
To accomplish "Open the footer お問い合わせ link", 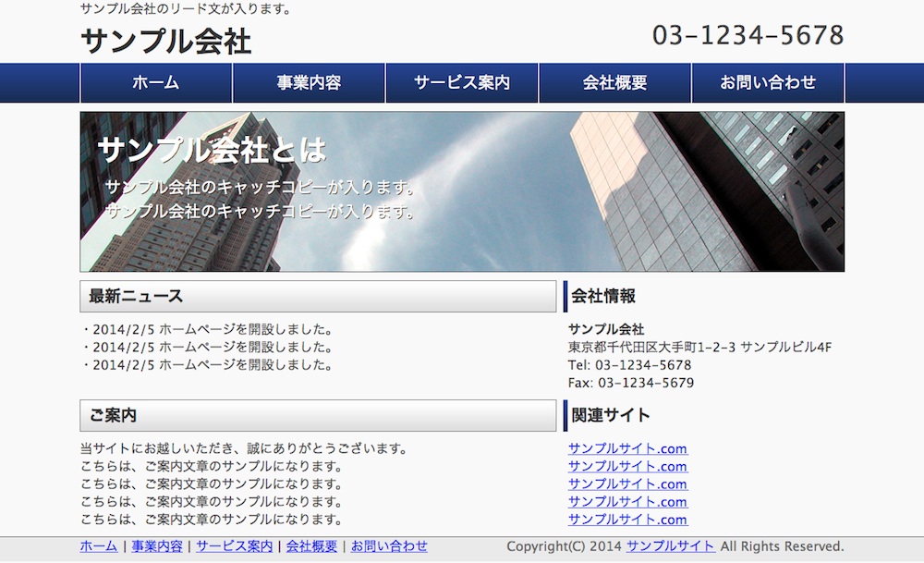I will coord(389,546).
